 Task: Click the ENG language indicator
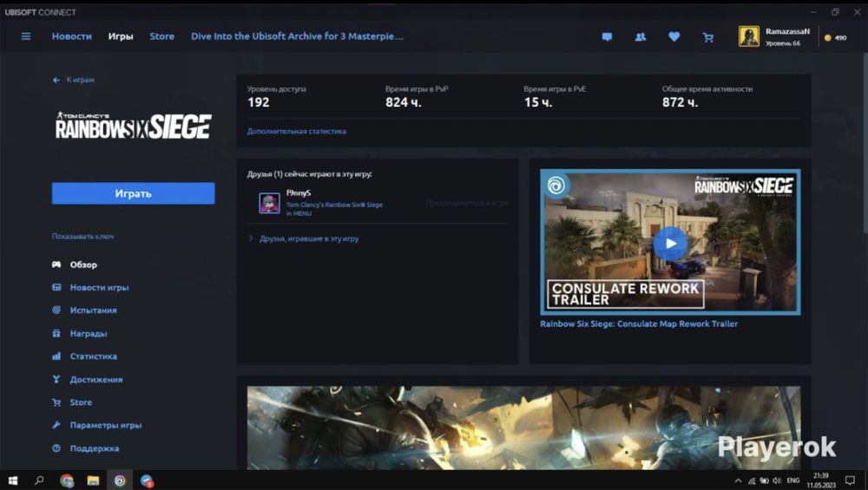point(793,480)
